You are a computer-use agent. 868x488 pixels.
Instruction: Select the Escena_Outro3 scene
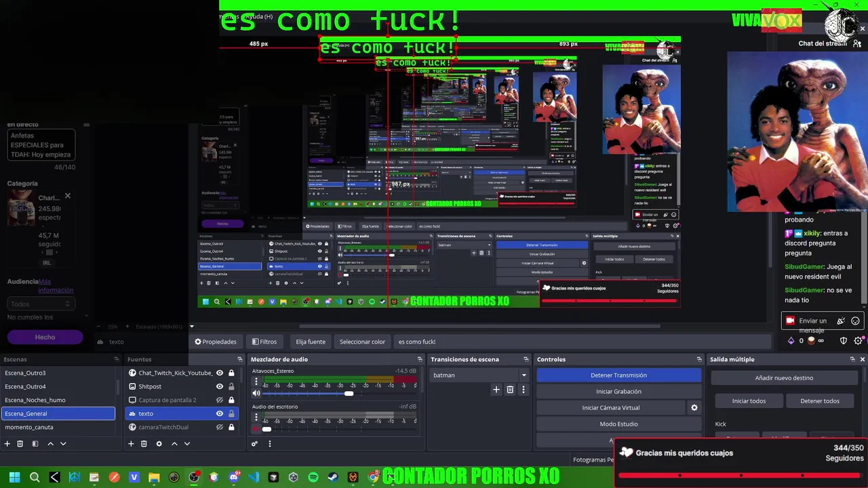point(58,373)
